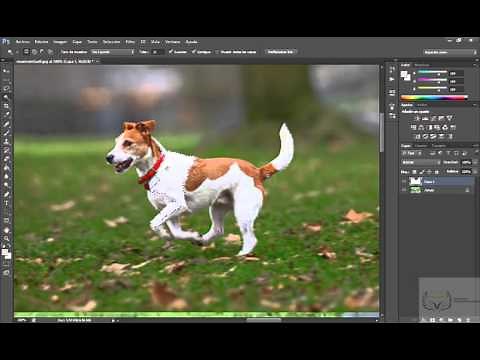Viewport: 480px width, 360px height.
Task: Open the Capa menu
Action: click(77, 42)
